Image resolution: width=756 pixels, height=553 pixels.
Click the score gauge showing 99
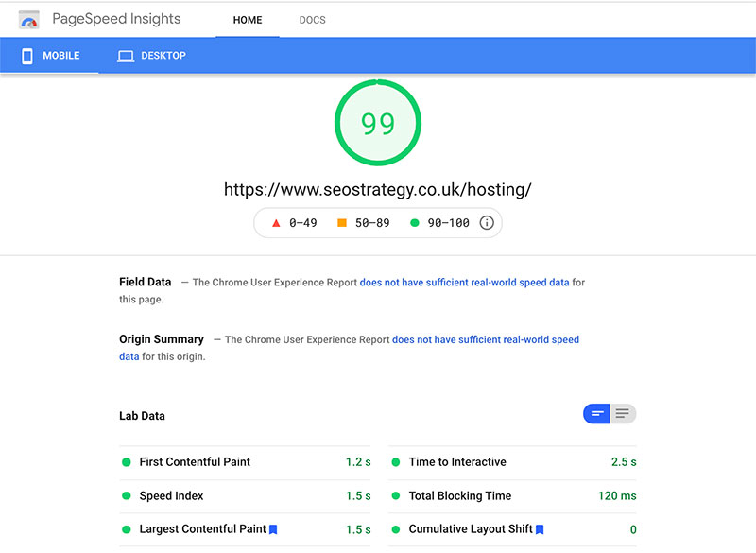pyautogui.click(x=377, y=123)
